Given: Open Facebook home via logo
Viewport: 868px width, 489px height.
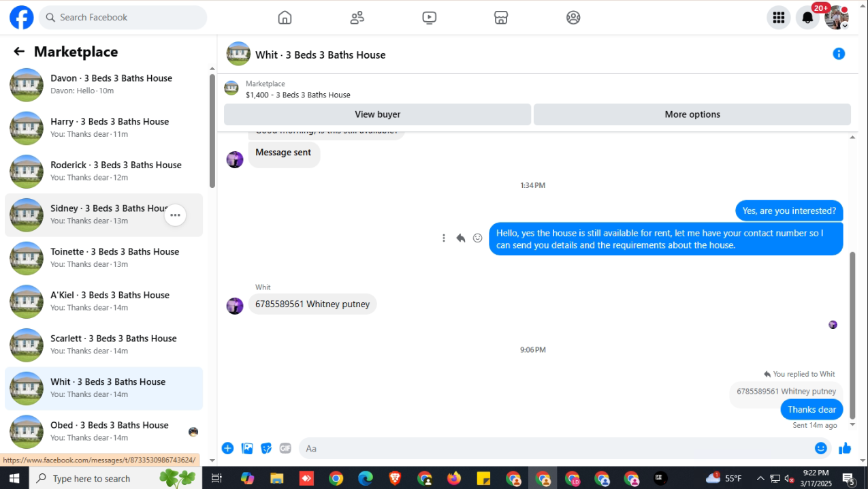Looking at the screenshot, I should click(x=21, y=18).
